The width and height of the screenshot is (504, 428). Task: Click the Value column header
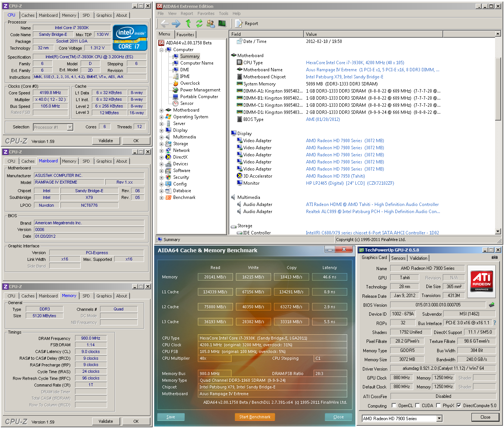click(x=373, y=34)
